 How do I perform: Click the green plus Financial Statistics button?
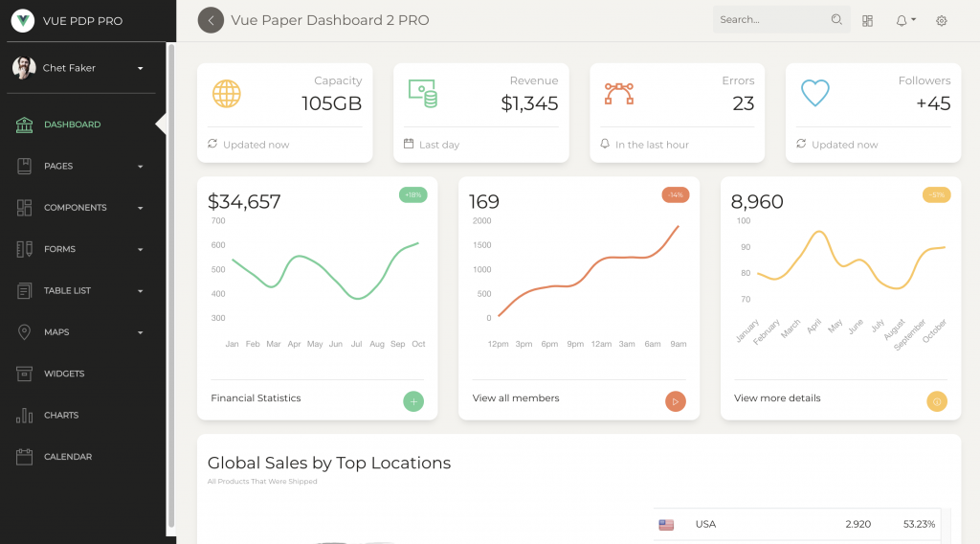pyautogui.click(x=413, y=401)
